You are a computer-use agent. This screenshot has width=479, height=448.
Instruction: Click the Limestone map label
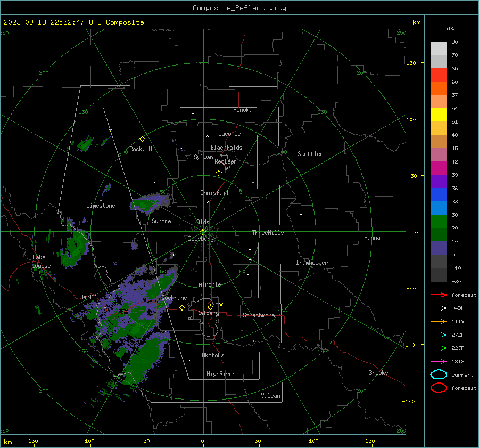[101, 206]
